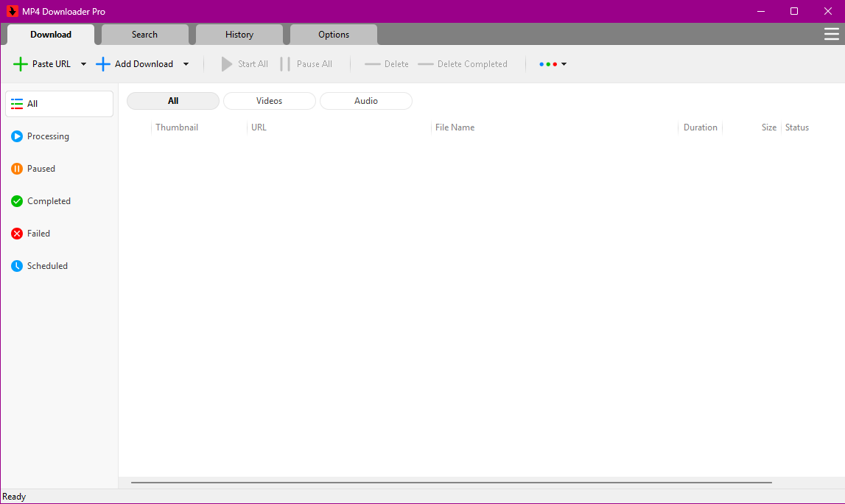Select Paused in the sidebar
This screenshot has width=845, height=504.
pyautogui.click(x=59, y=169)
